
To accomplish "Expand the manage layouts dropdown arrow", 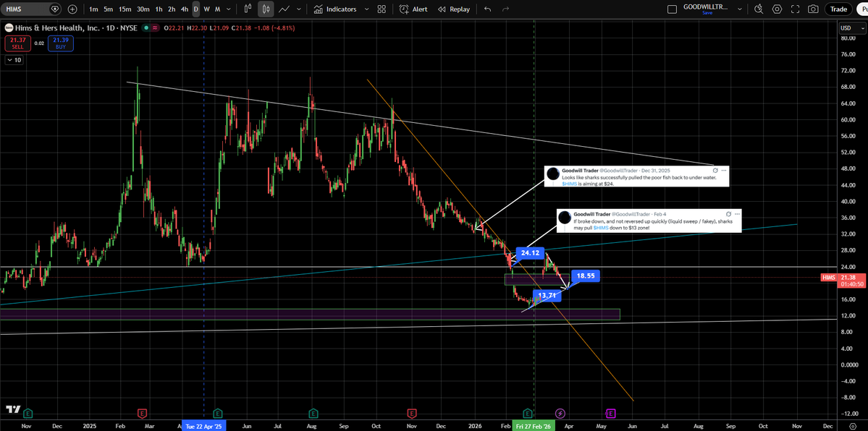I will click(x=739, y=9).
